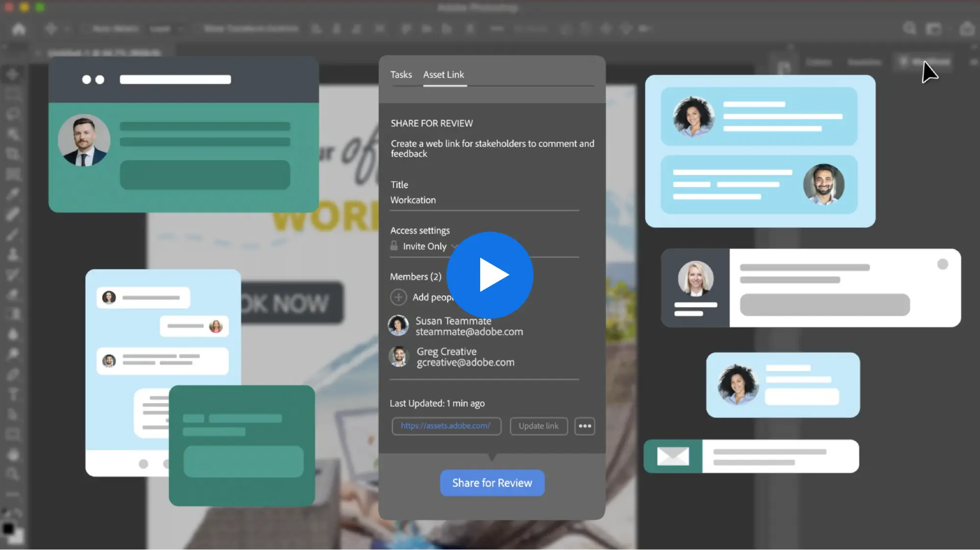The image size is (980, 550).
Task: Click the assets.adobe.com link field
Action: (446, 426)
